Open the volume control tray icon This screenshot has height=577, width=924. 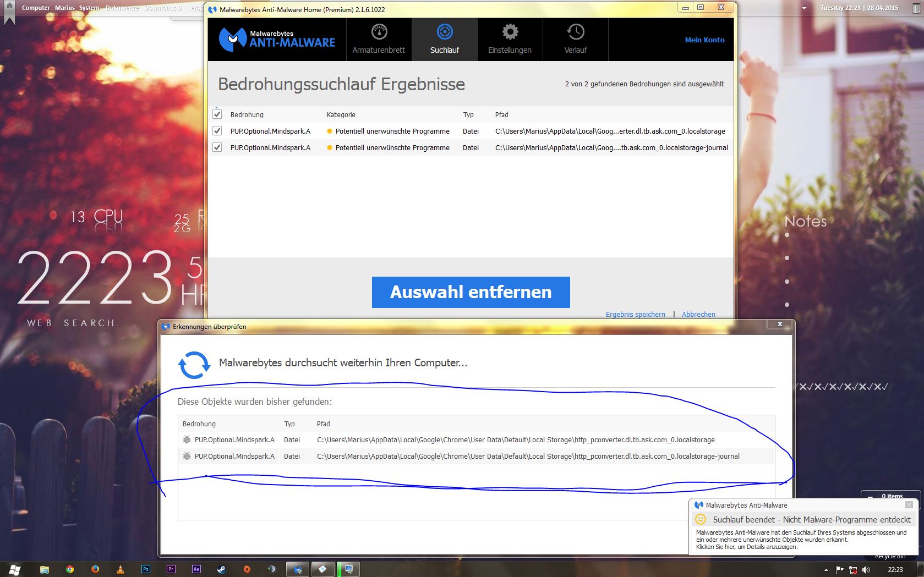[866, 570]
